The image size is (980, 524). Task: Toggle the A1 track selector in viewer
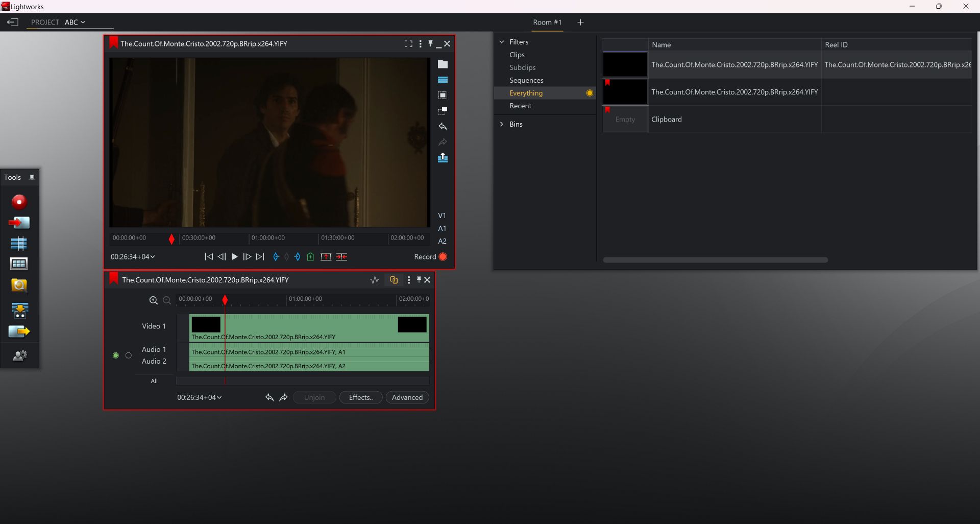tap(442, 228)
